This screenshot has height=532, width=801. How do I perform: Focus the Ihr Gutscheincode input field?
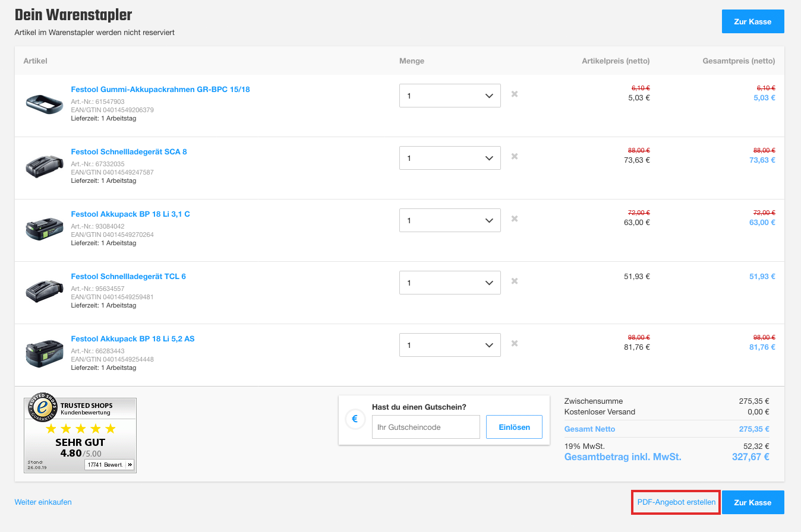click(426, 427)
